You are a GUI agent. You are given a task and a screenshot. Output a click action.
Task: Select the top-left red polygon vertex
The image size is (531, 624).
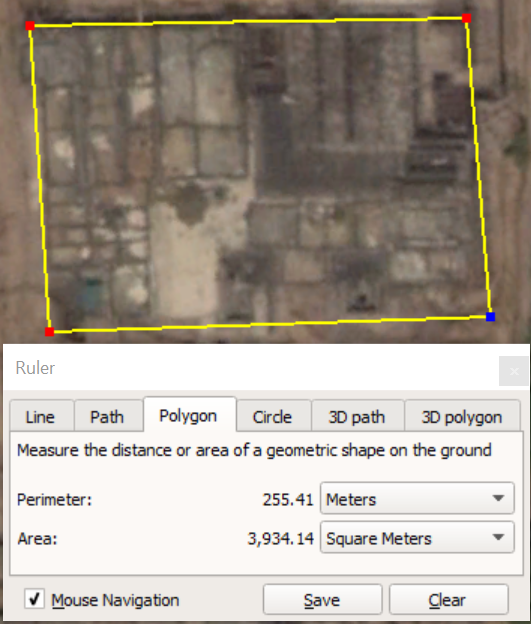tap(30, 26)
